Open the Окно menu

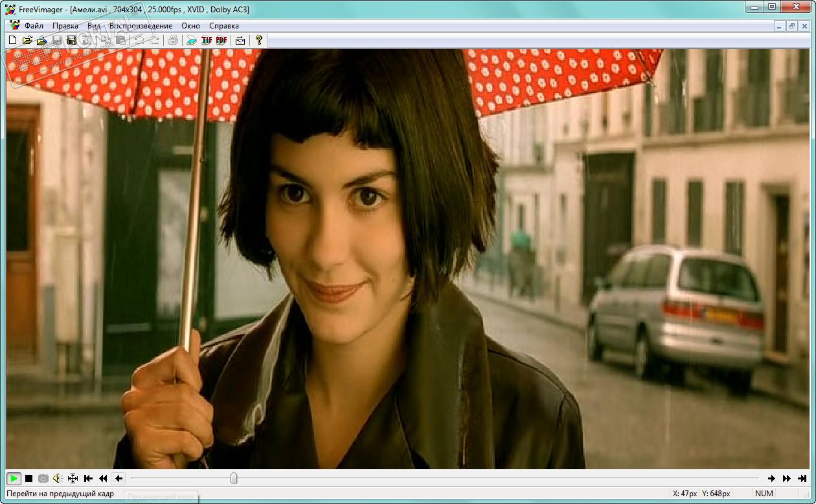(x=191, y=26)
